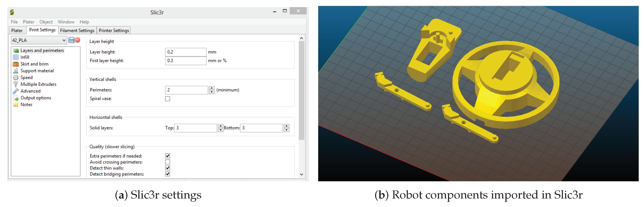Open the Object menu
The image size is (644, 207).
(46, 22)
